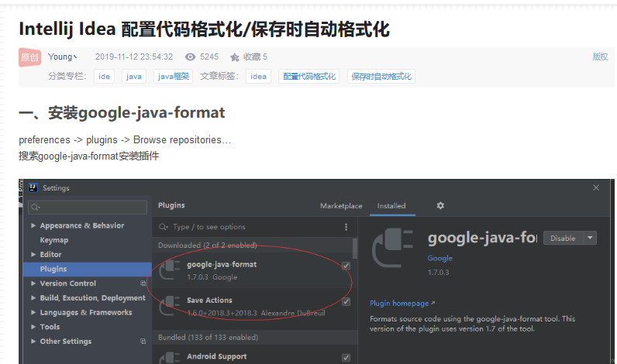Click the plugin search magnifier icon
The image size is (617, 364).
(164, 227)
